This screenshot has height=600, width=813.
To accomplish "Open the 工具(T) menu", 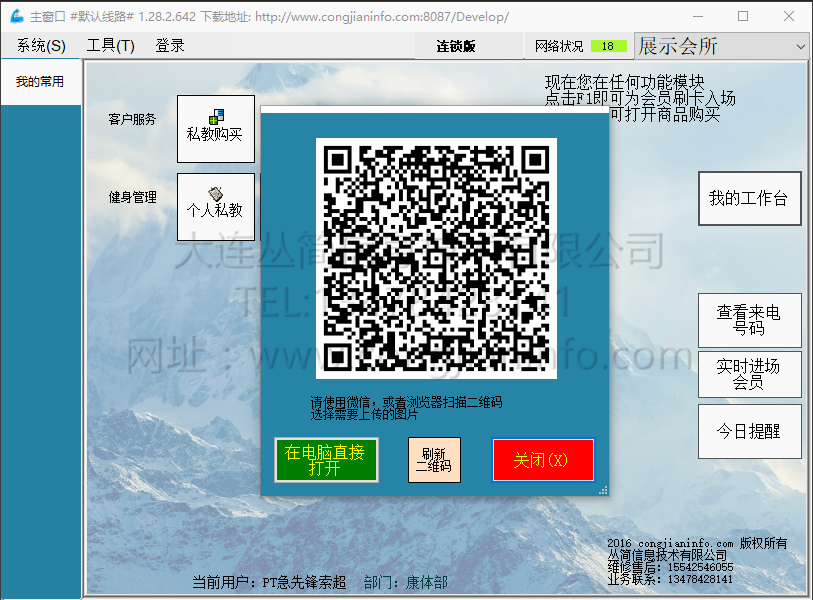I will tap(110, 46).
